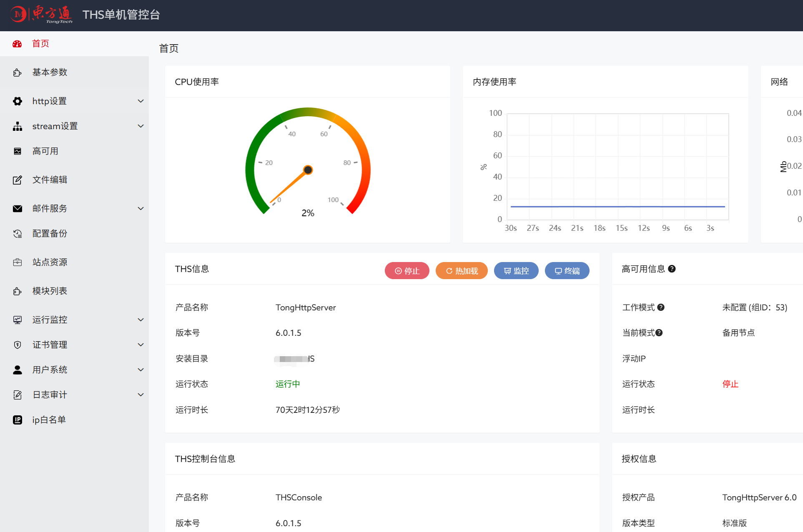This screenshot has height=532, width=803.
Task: Click the puzzle icon beside 基本参数
Action: coord(17,72)
